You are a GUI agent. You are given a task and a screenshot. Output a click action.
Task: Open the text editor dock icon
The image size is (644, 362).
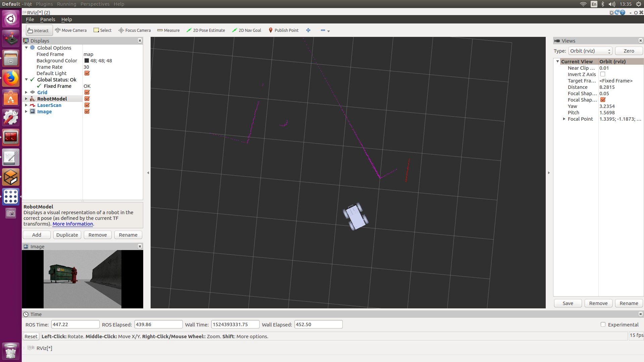11,157
